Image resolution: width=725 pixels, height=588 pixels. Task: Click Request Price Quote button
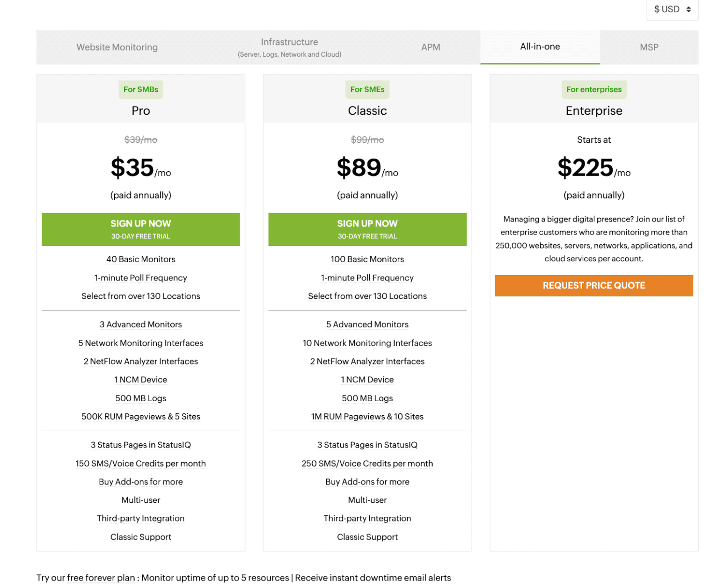(x=594, y=286)
